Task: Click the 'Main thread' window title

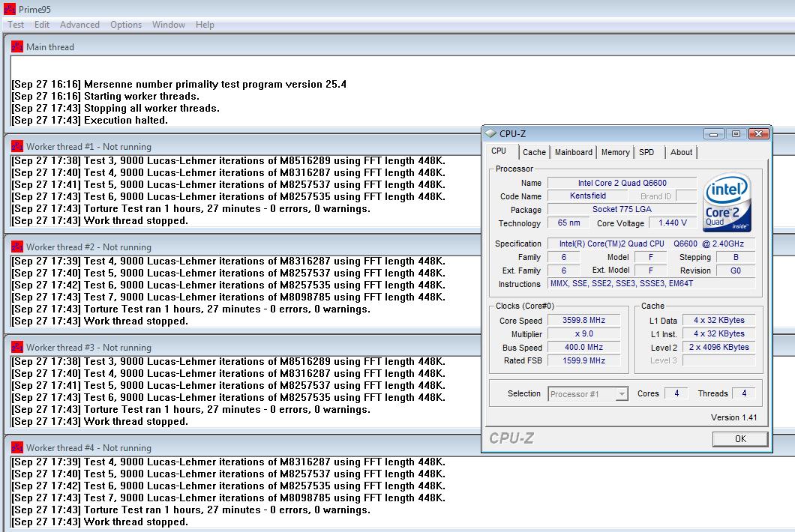Action: (50, 47)
